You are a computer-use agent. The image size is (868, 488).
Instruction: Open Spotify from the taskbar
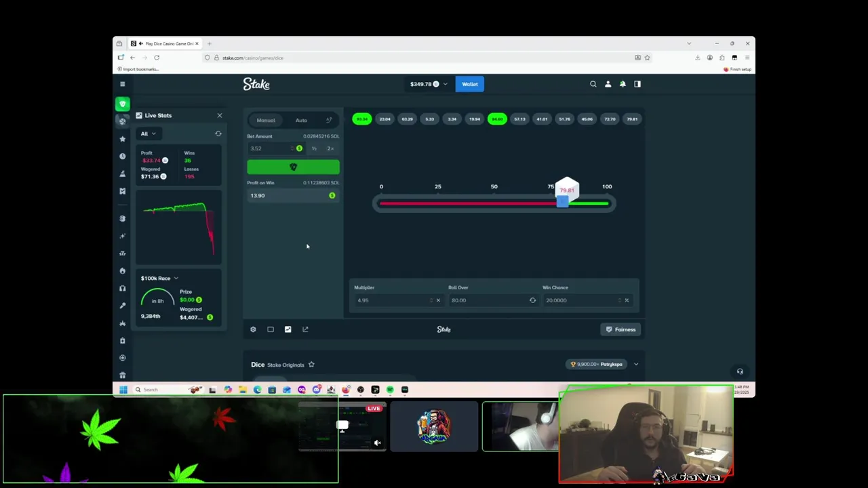pyautogui.click(x=390, y=390)
